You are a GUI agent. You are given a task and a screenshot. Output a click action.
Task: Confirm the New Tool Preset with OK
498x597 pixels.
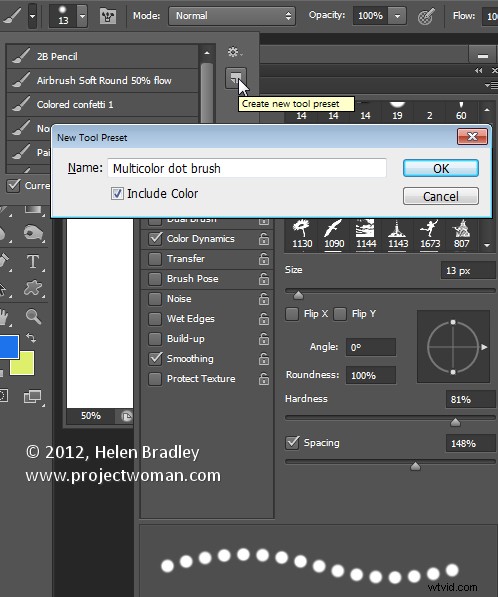click(x=441, y=168)
